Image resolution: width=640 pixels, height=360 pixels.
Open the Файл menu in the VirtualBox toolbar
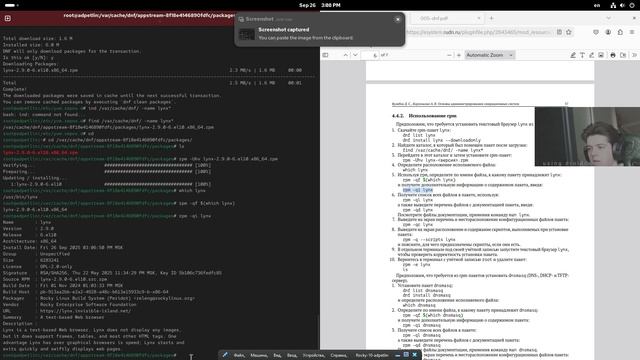tap(239, 356)
